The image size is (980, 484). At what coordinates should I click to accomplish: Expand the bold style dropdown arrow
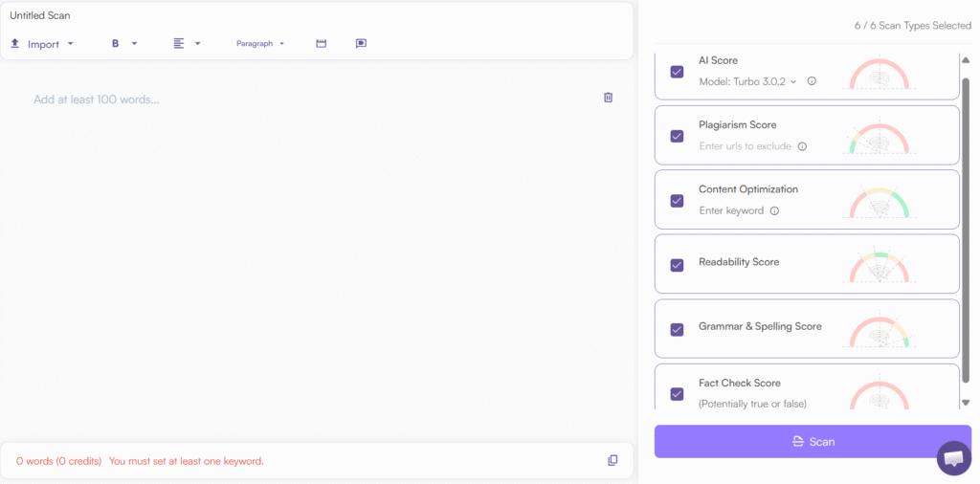(134, 44)
